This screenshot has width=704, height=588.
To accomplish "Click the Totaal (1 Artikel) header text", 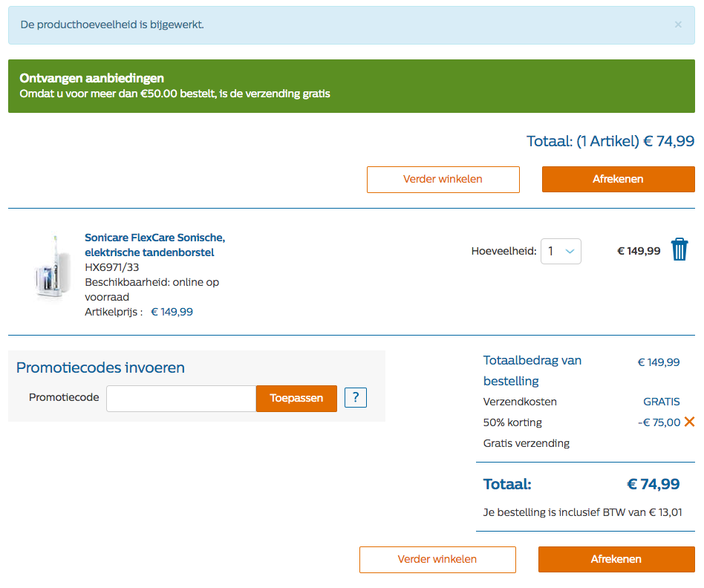I will click(x=610, y=141).
